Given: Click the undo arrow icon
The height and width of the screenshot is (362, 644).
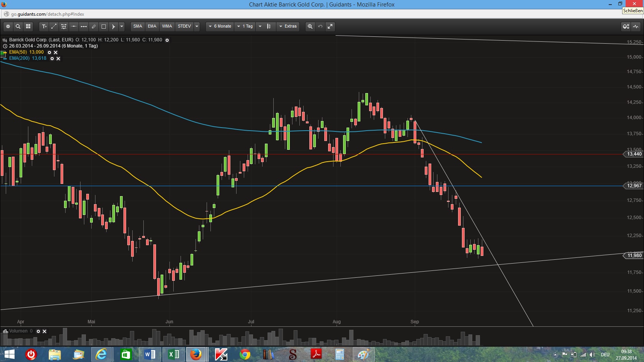Looking at the screenshot, I should [x=320, y=26].
